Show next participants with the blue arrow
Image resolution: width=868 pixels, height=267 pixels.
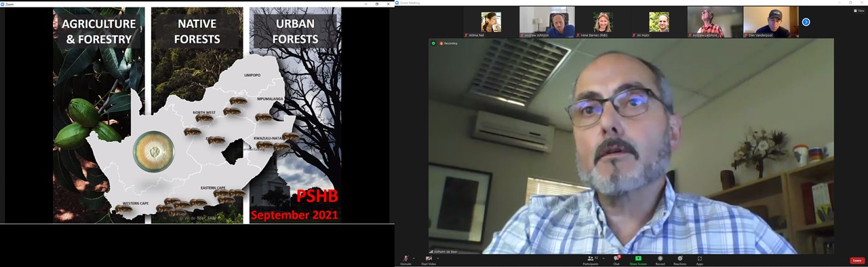(806, 22)
